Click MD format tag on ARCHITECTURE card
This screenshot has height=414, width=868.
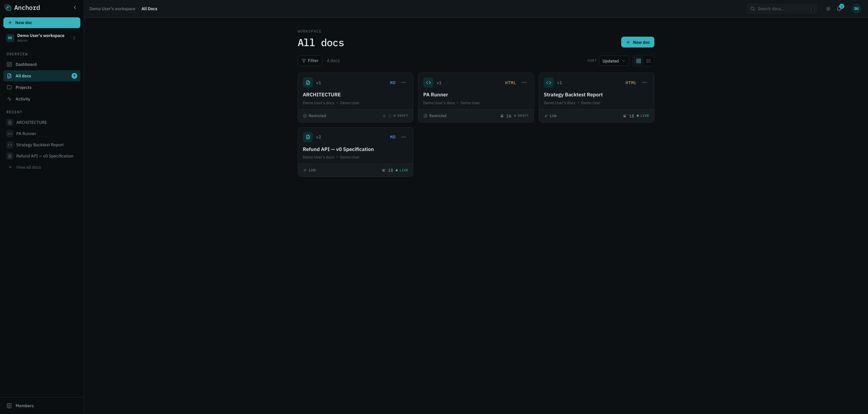pos(393,83)
